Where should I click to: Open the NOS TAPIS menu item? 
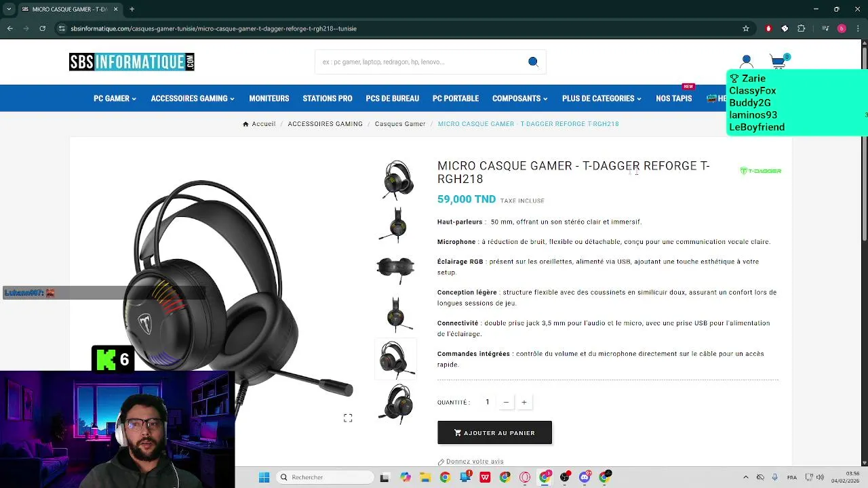673,98
